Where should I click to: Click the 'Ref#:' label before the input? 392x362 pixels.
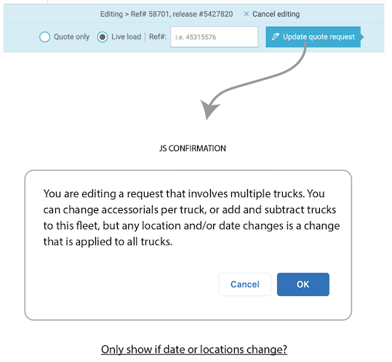tap(158, 37)
